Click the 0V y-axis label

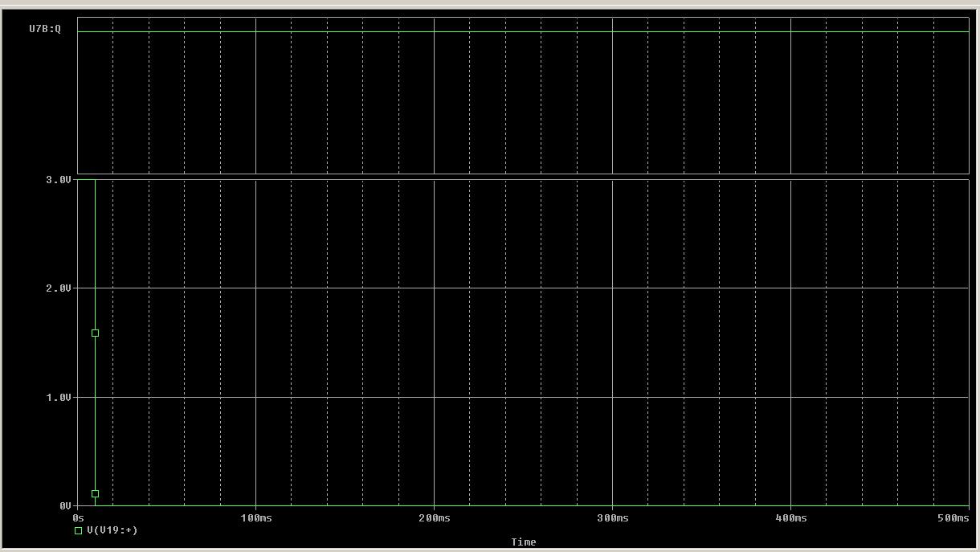click(65, 506)
